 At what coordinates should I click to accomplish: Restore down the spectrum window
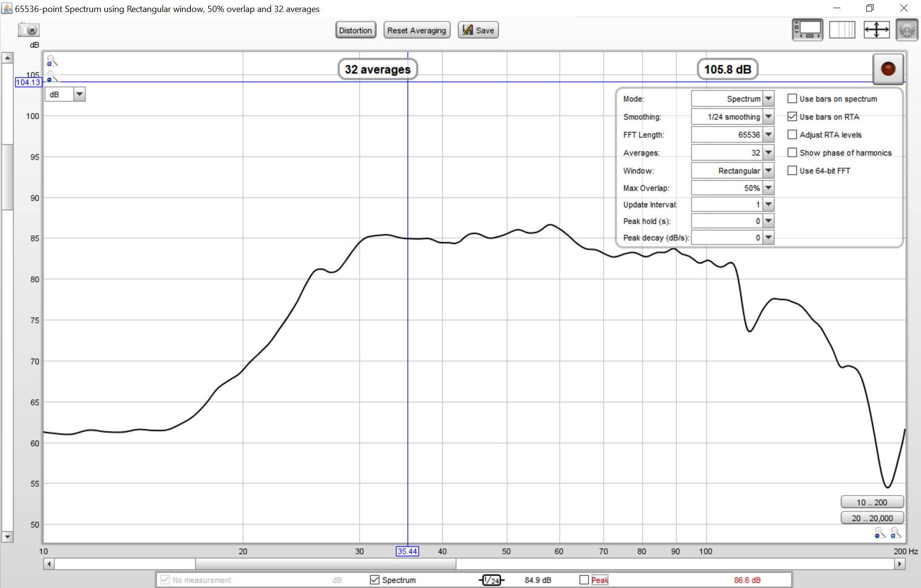pos(870,8)
